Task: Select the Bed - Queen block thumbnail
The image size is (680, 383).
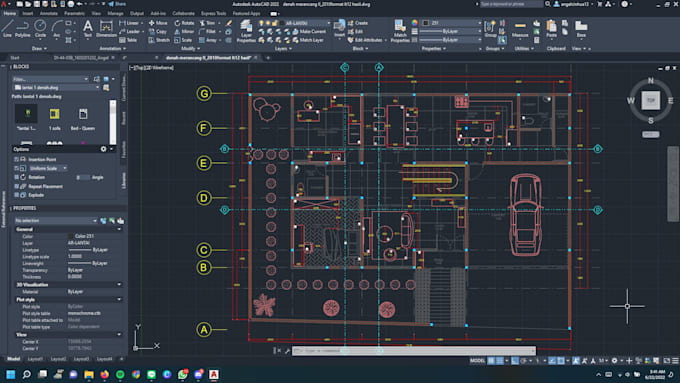Action: pos(83,118)
